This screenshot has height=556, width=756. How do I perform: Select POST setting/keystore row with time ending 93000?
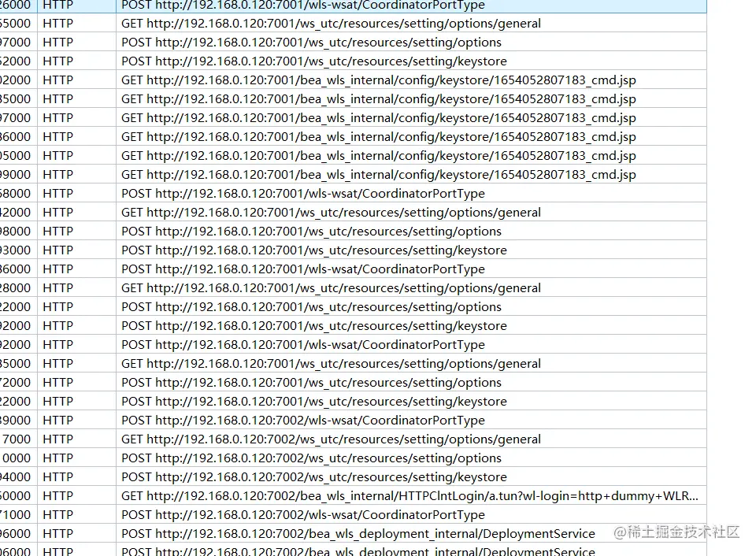353,250
